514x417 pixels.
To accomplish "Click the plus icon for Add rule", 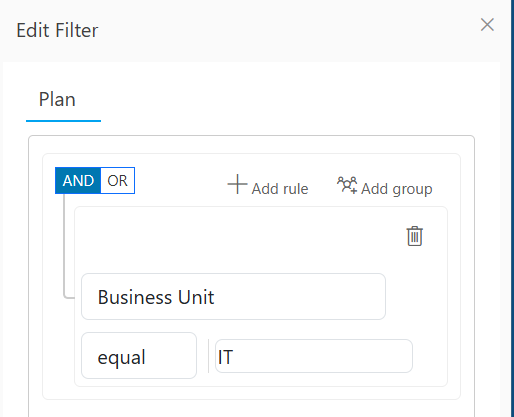I will [x=237, y=184].
